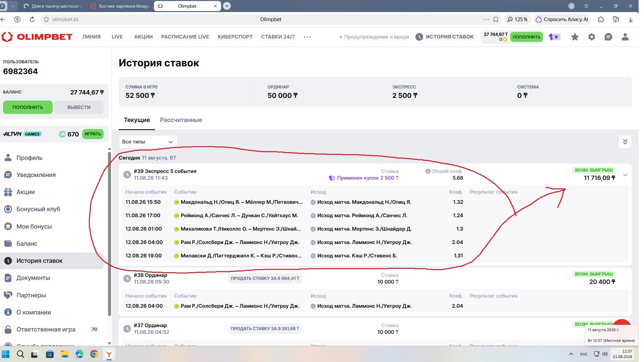Image resolution: width=644 pixels, height=362 pixels.
Task: Open the address bar three-dots menu
Action: (486, 19)
